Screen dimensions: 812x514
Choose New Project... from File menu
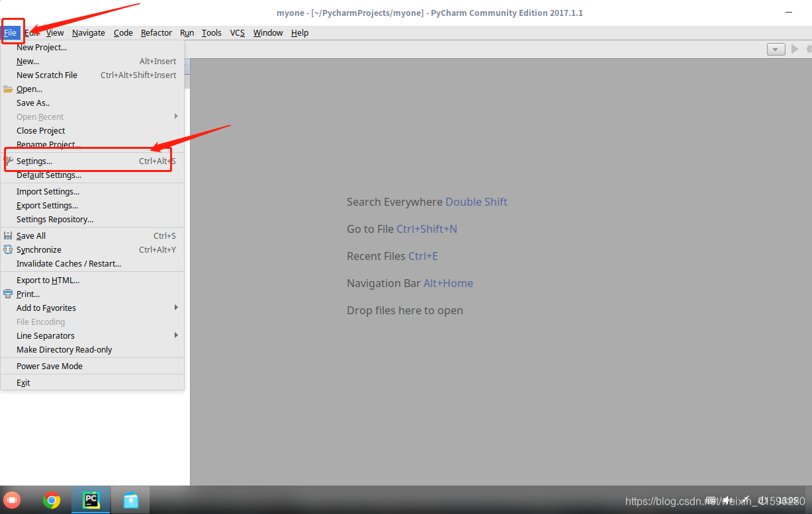click(x=92, y=47)
